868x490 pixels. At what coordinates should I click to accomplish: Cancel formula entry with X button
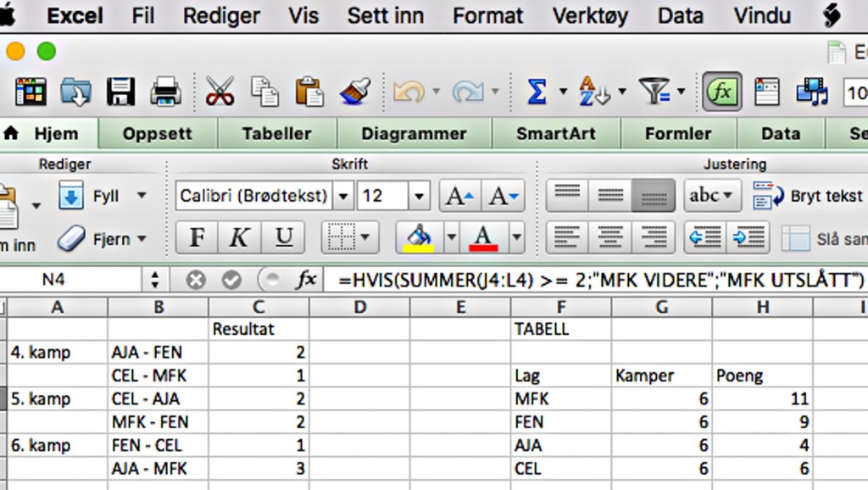point(196,280)
